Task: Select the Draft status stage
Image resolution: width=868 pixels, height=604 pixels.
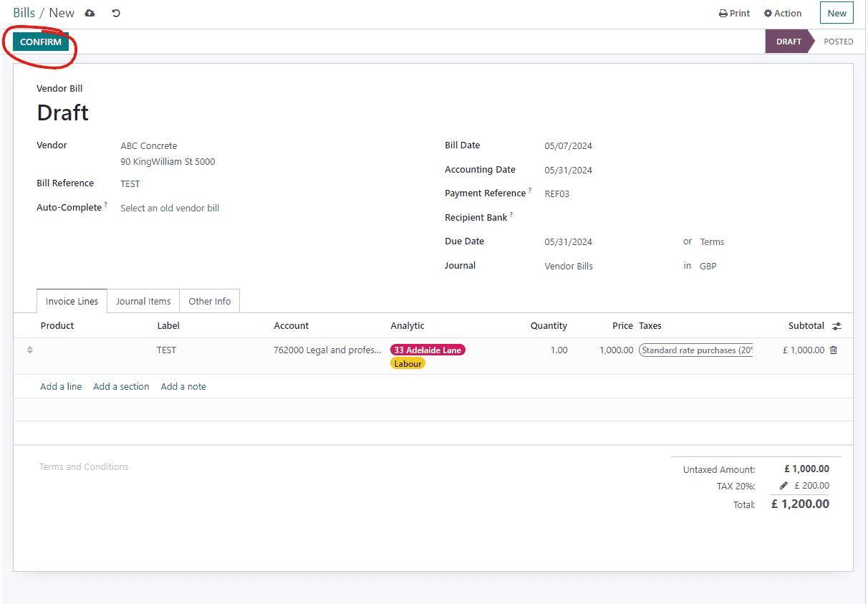Action: [x=789, y=42]
